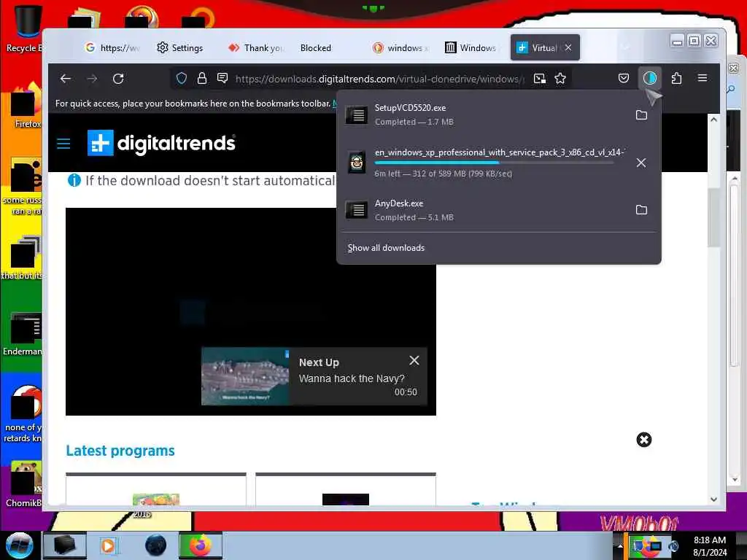The width and height of the screenshot is (747, 560).
Task: Show AnyDesk.exe in folder
Action: [641, 209]
